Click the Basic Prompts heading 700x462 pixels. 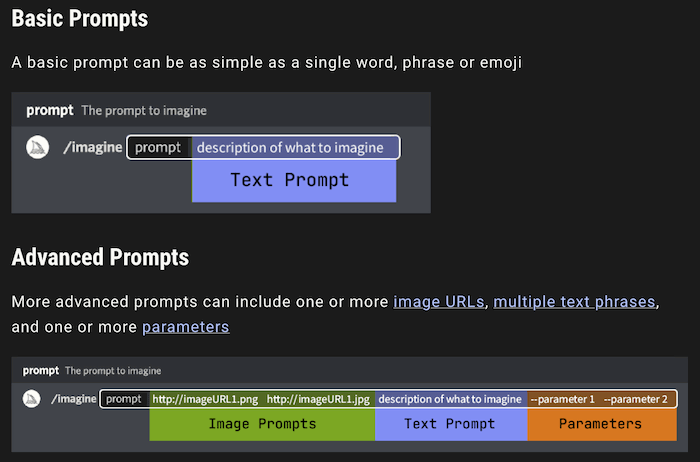(80, 19)
